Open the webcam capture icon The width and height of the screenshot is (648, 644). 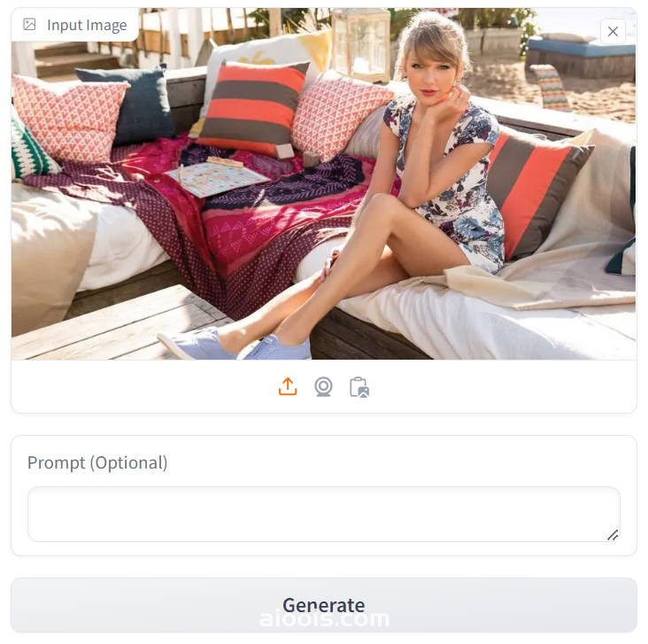tap(323, 387)
